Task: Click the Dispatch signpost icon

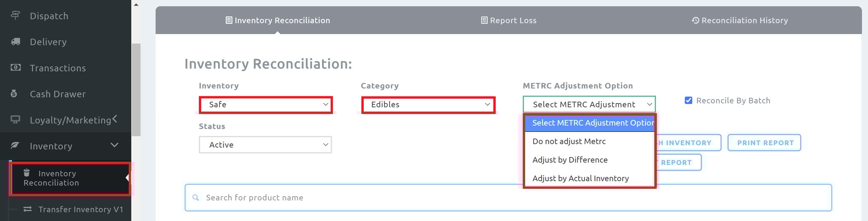Action: pyautogui.click(x=15, y=16)
